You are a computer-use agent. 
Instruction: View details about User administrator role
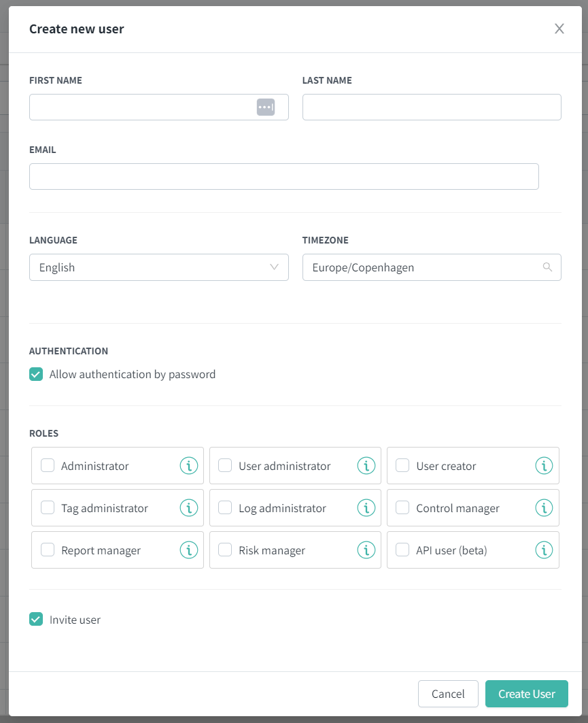tap(366, 466)
